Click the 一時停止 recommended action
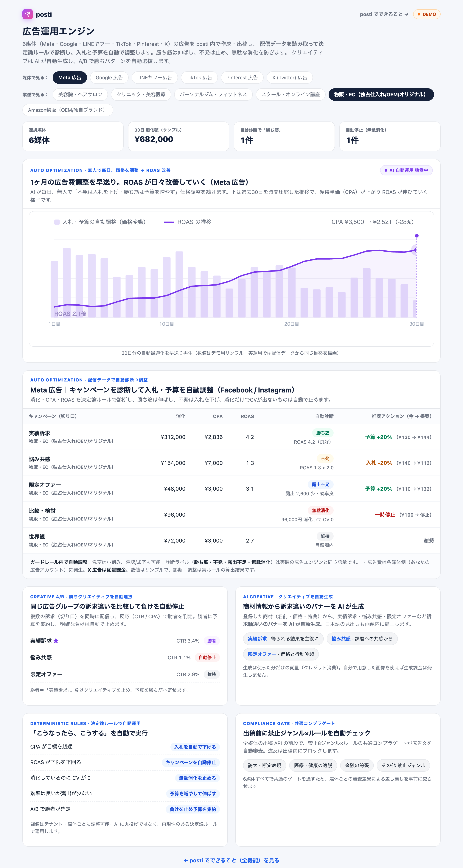The image size is (463, 868). pos(385,515)
